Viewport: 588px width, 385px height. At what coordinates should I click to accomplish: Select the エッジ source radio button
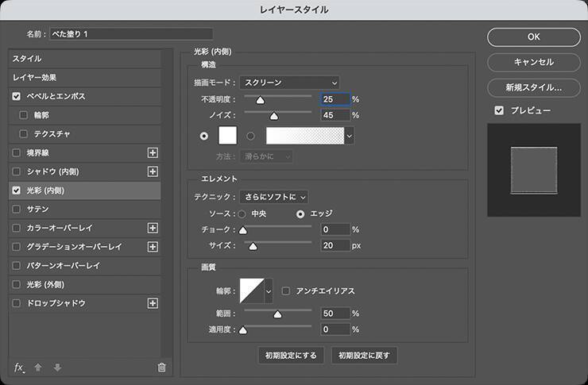300,214
